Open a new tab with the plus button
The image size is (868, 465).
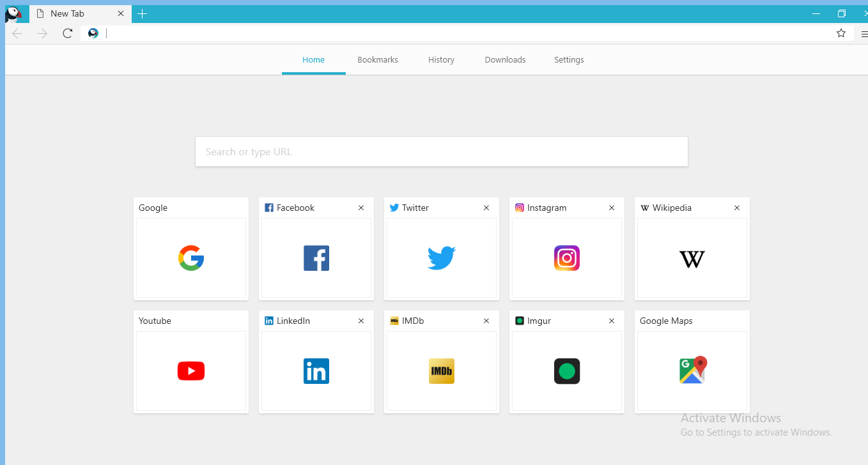[142, 13]
